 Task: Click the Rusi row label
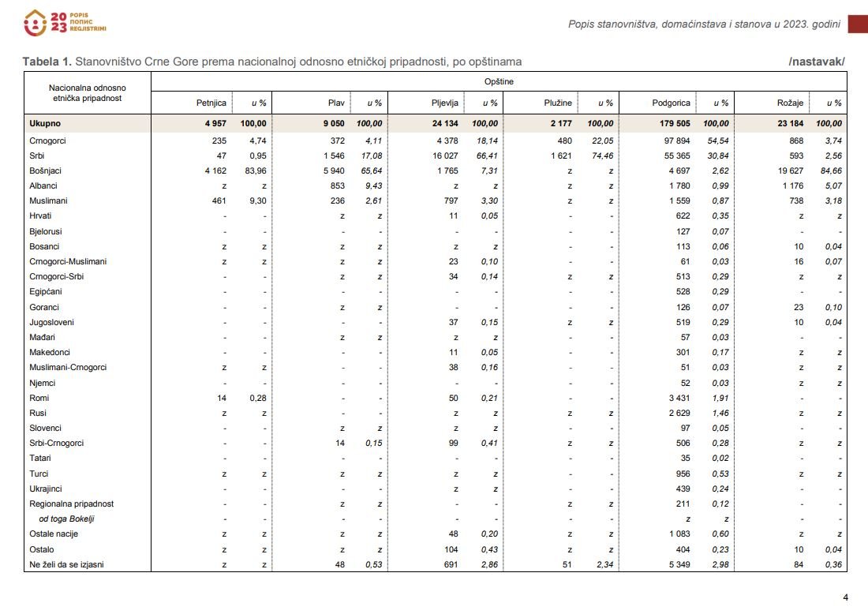(x=38, y=413)
